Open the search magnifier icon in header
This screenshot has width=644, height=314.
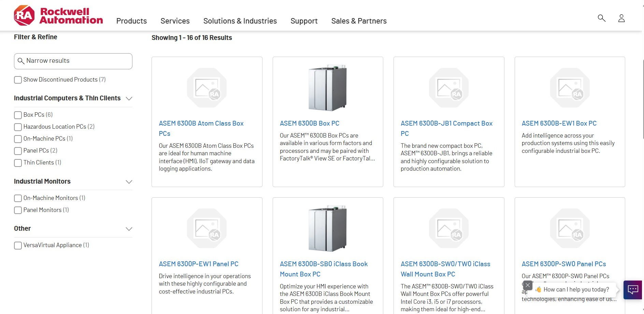tap(601, 18)
